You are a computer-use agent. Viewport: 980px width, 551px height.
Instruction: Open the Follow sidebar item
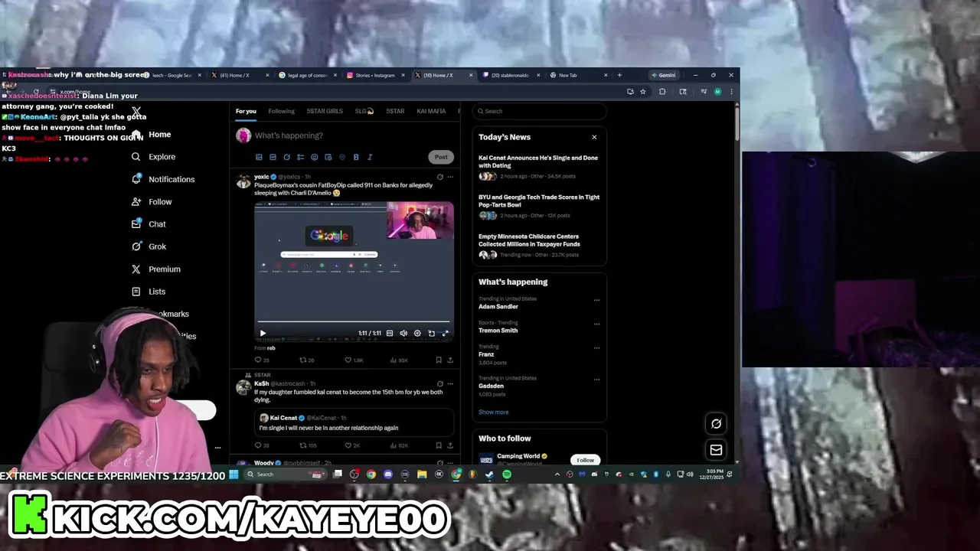pyautogui.click(x=152, y=202)
